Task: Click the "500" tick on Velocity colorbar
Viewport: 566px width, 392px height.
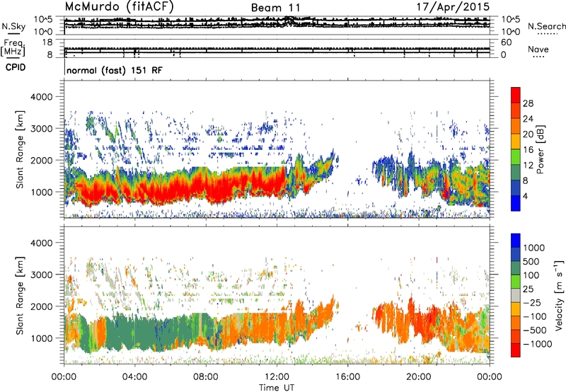Action: pyautogui.click(x=531, y=262)
